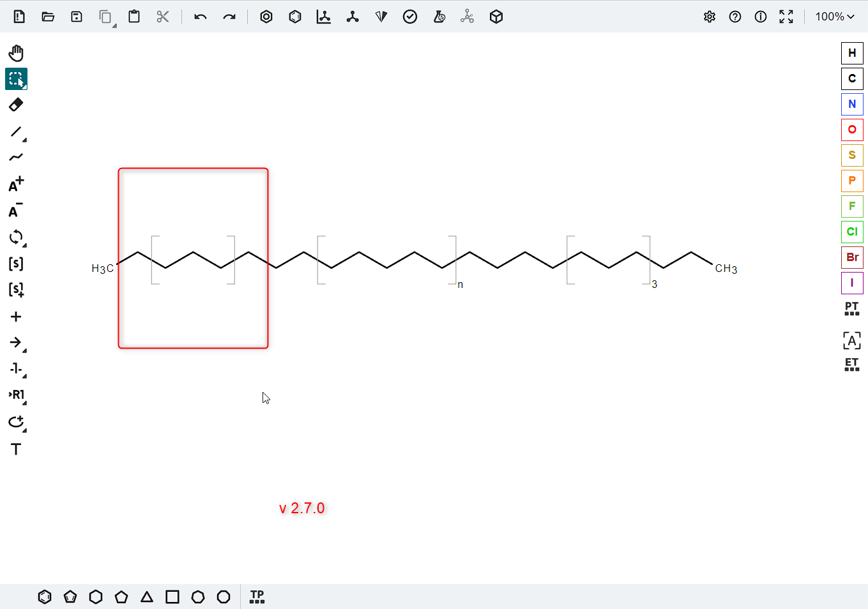Open the Calculated Values flask tool
Viewport: 868px width, 609px height.
439,17
